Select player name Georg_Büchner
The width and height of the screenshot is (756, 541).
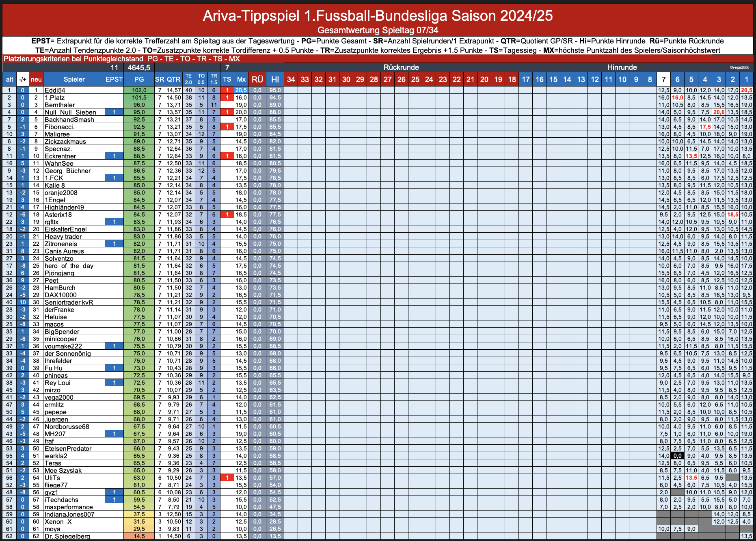(x=67, y=171)
